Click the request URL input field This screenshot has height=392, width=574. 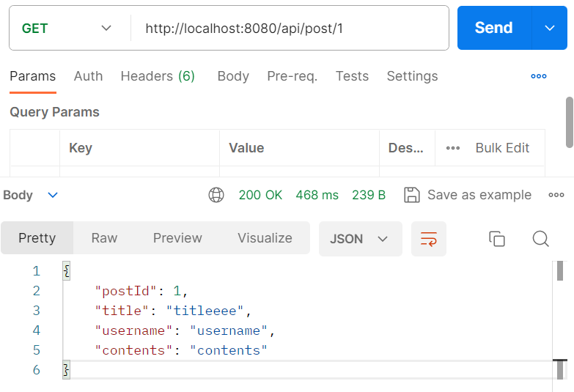(289, 28)
